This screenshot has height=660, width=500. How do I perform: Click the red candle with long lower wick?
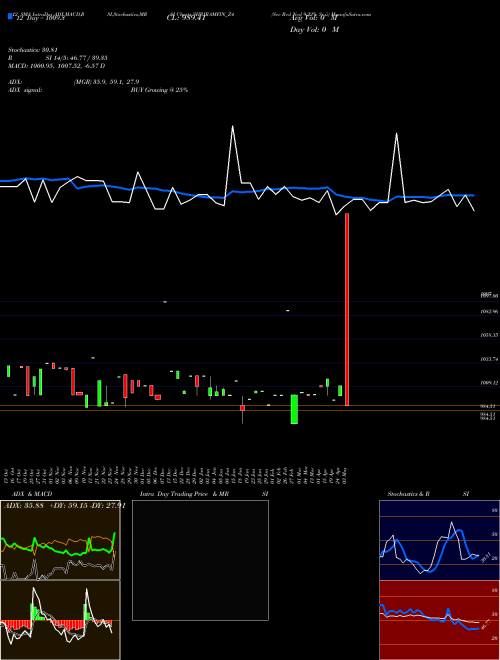[x=242, y=410]
